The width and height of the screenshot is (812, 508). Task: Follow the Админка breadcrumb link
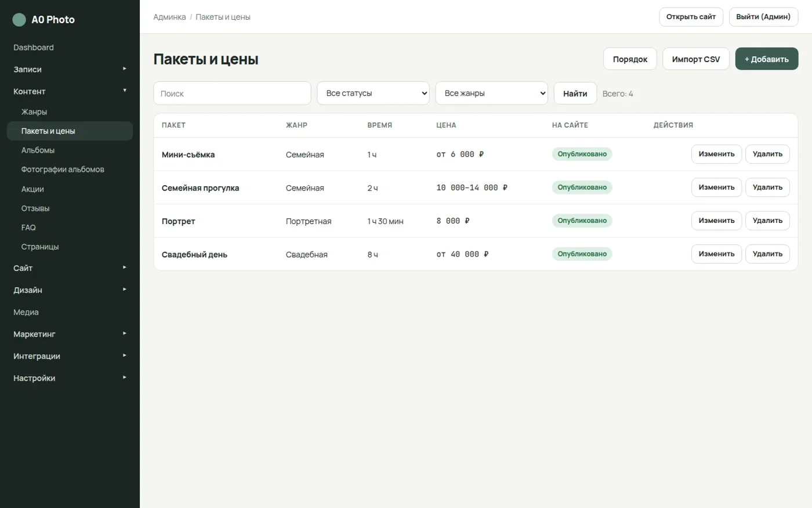point(169,17)
